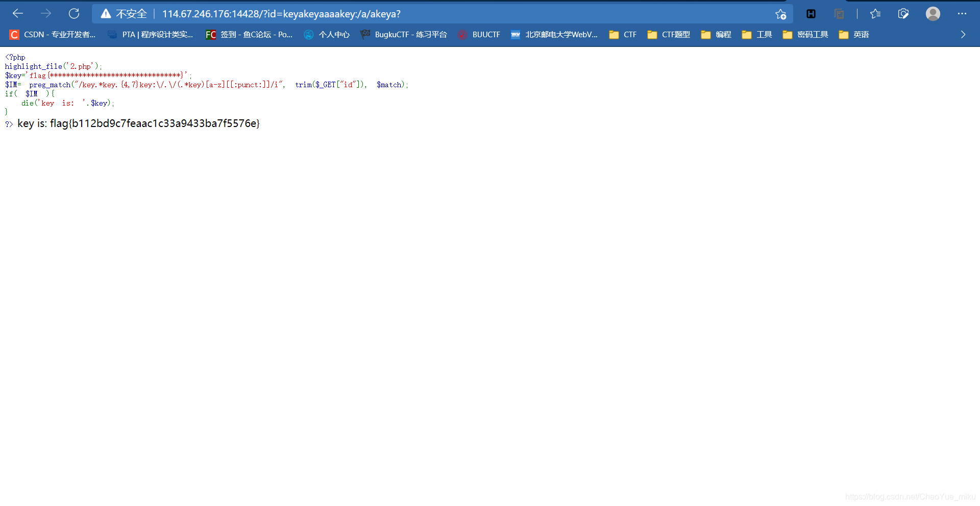Click the CSDN red bookmark icon
Image resolution: width=980 pixels, height=506 pixels.
14,34
